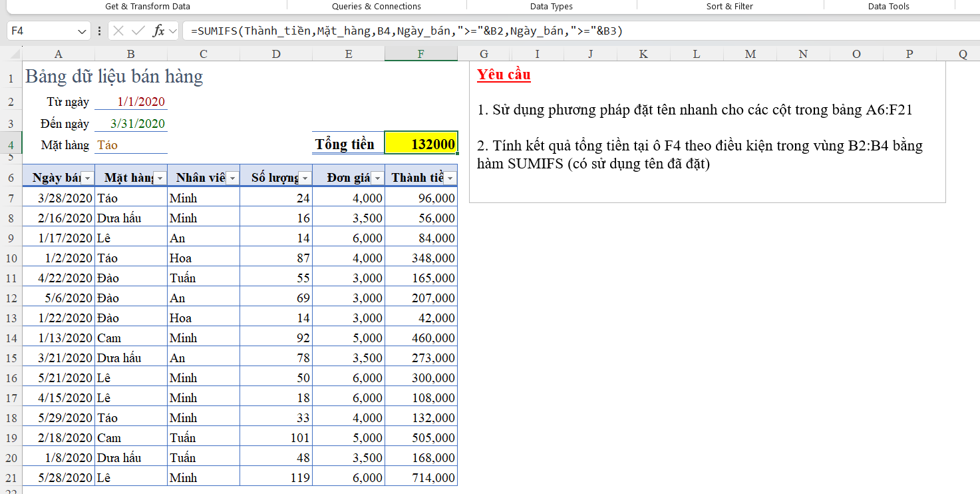
Task: Open filter dropdown for Ngày bán column
Action: (87, 178)
